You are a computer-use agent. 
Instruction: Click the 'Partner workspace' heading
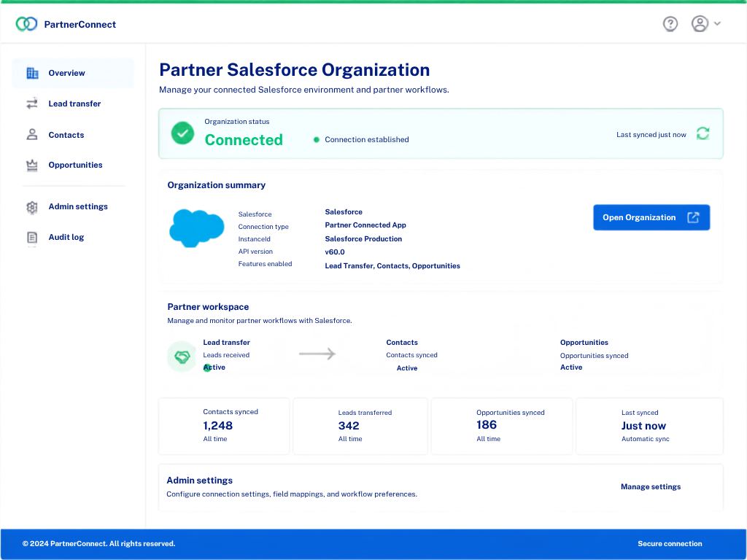click(208, 307)
